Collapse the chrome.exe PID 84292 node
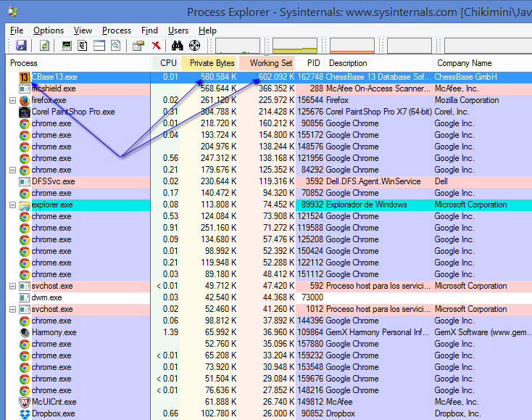 tap(12, 170)
